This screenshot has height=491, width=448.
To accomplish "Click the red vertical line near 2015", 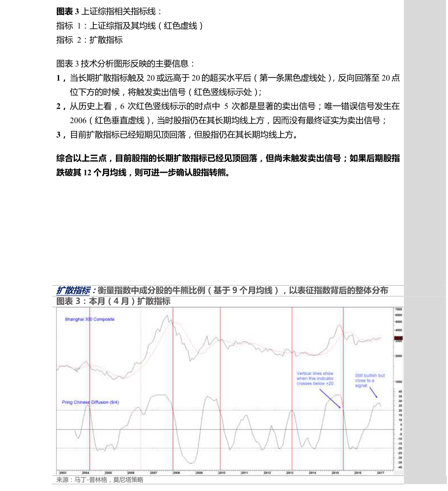I will (x=343, y=389).
